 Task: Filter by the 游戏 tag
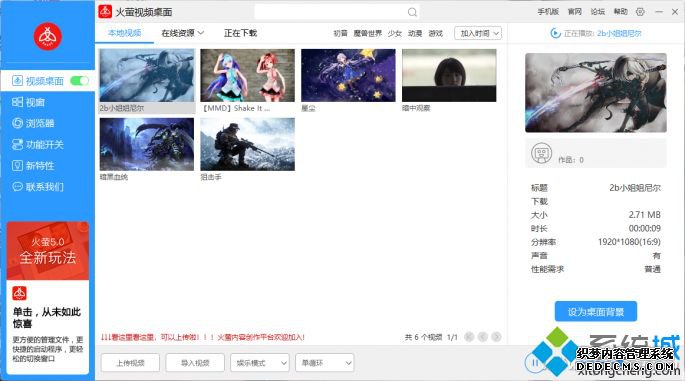click(x=436, y=33)
